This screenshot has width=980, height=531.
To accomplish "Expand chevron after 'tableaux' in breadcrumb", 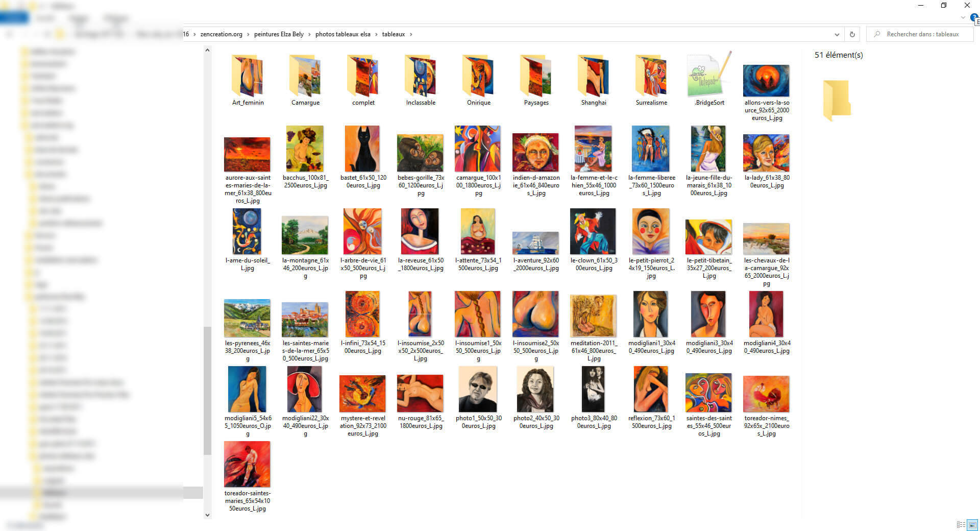I will [411, 34].
